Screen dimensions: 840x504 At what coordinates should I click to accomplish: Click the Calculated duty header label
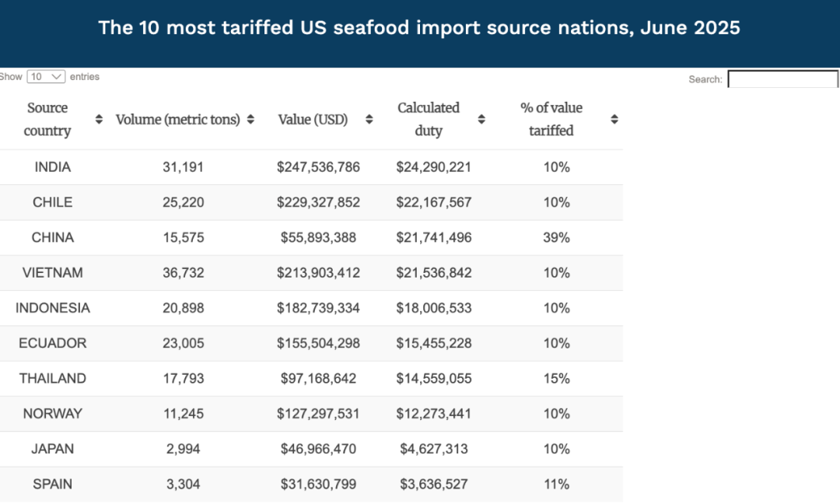[x=429, y=119]
